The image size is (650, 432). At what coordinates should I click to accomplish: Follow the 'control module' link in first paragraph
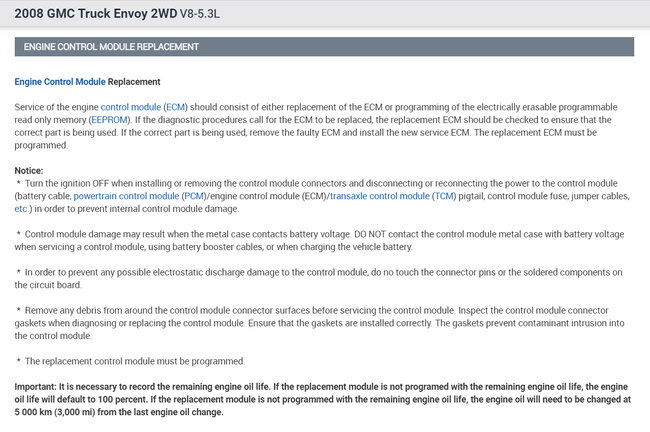pos(131,107)
